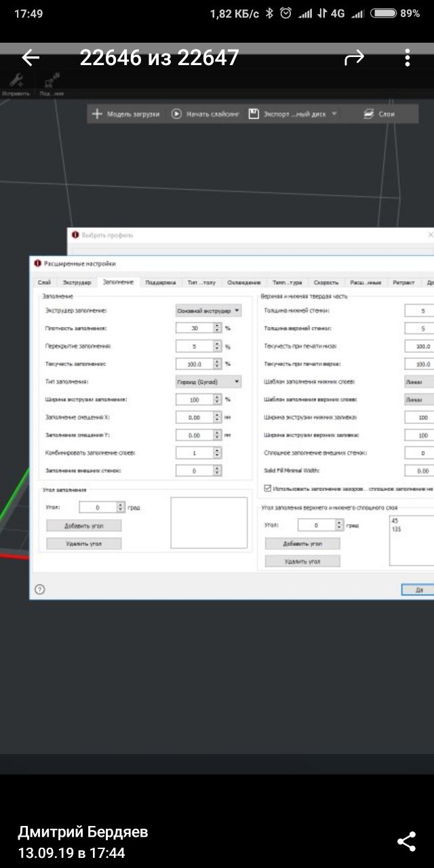The width and height of the screenshot is (434, 868).
Task: Open the Ретракт tab
Action: (x=403, y=282)
